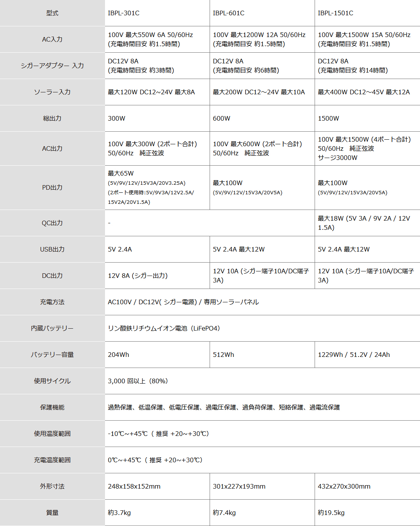The height and width of the screenshot is (526, 420).
Task: Click the リン酸鉄リチウムイオン電池 (LiFePO4) text
Action: (164, 328)
